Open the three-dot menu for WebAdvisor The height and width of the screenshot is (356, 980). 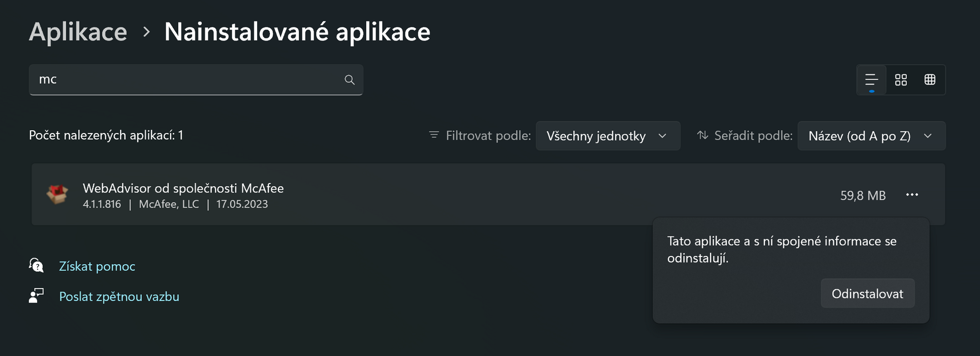[x=912, y=195]
